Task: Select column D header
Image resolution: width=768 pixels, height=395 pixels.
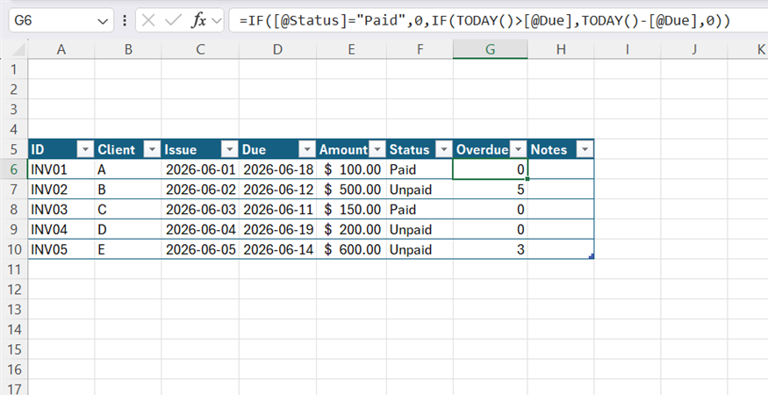Action: [278, 49]
